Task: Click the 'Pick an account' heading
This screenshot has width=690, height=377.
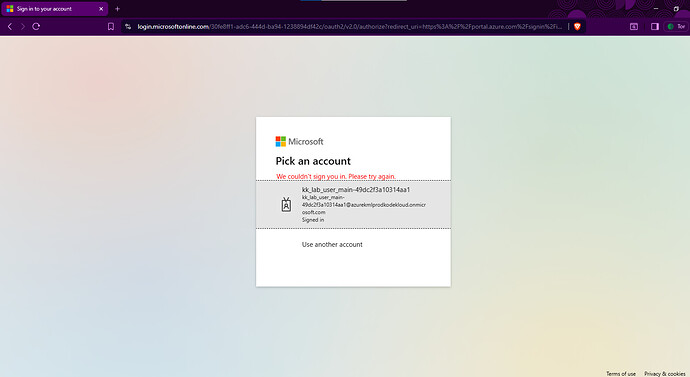Action: pos(313,161)
